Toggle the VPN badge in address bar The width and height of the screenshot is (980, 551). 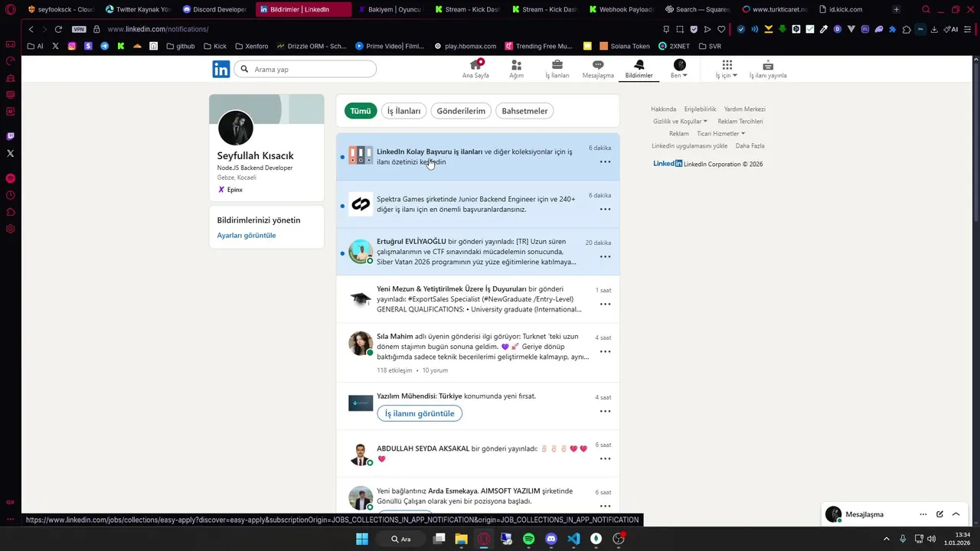(79, 29)
